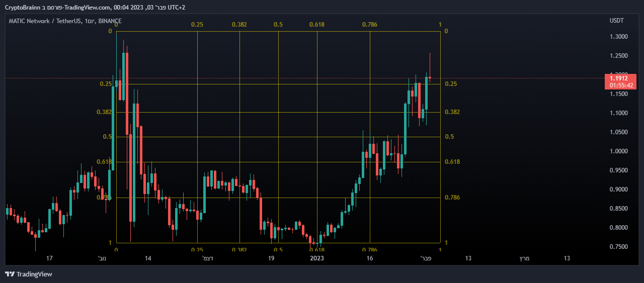Image resolution: width=644 pixels, height=283 pixels.
Task: Click the 17 date label on time axis
Action: pos(49,258)
